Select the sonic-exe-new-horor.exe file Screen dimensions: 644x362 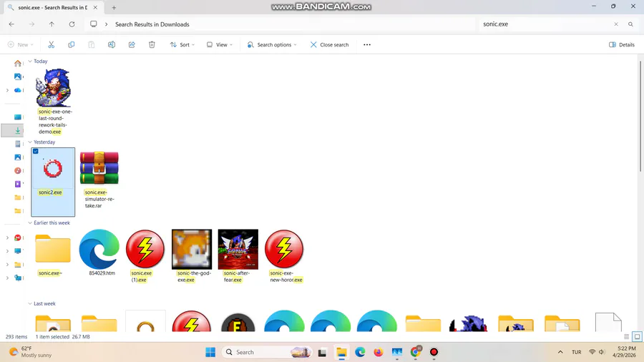pyautogui.click(x=284, y=256)
